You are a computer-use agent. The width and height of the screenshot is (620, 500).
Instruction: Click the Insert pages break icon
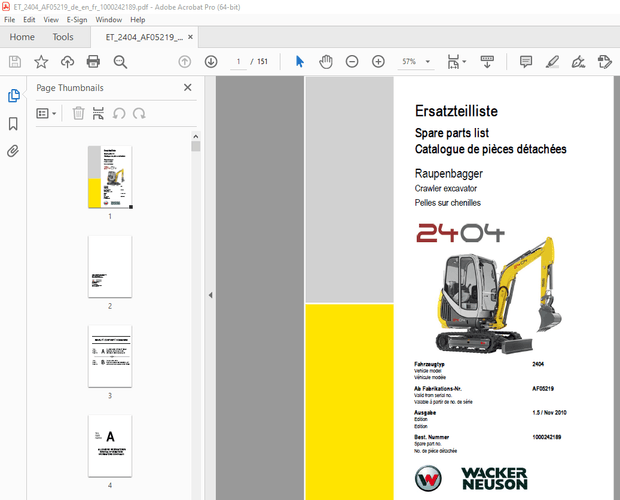[x=98, y=113]
